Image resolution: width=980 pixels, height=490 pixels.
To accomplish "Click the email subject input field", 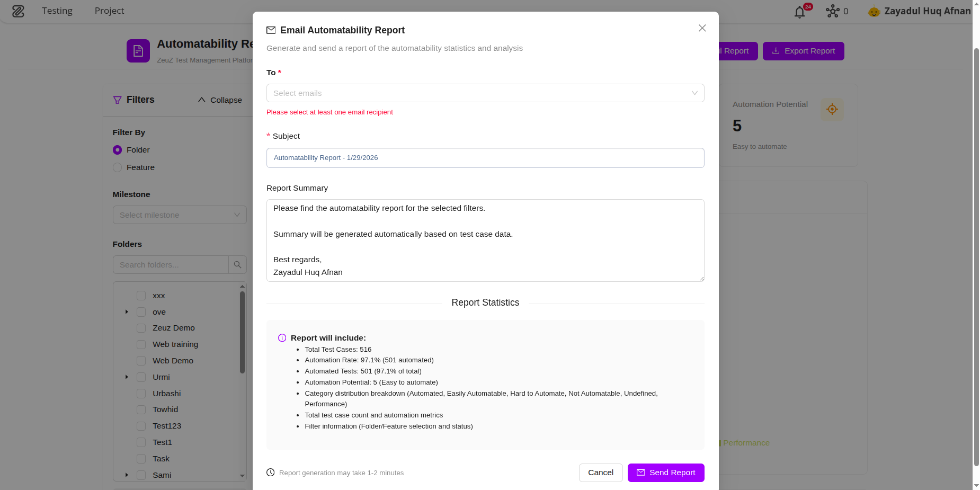I will tap(485, 157).
